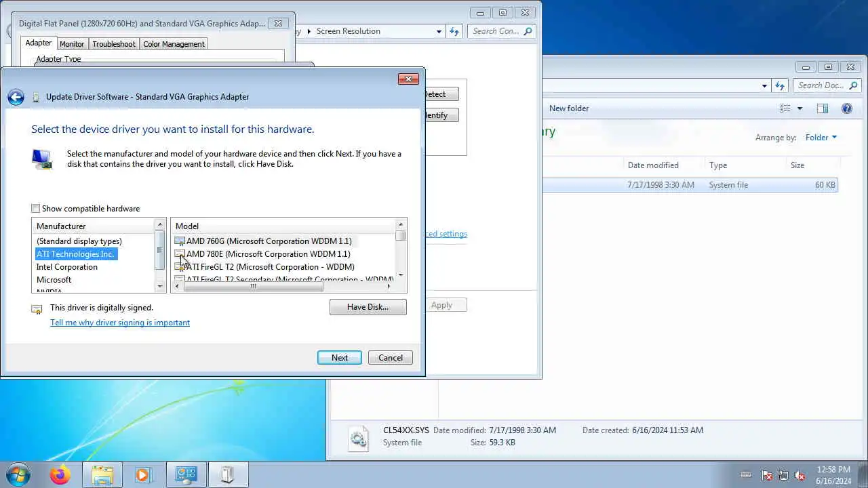Expand view options arrow in Explorer
Screen dimensions: 868x488
point(800,108)
